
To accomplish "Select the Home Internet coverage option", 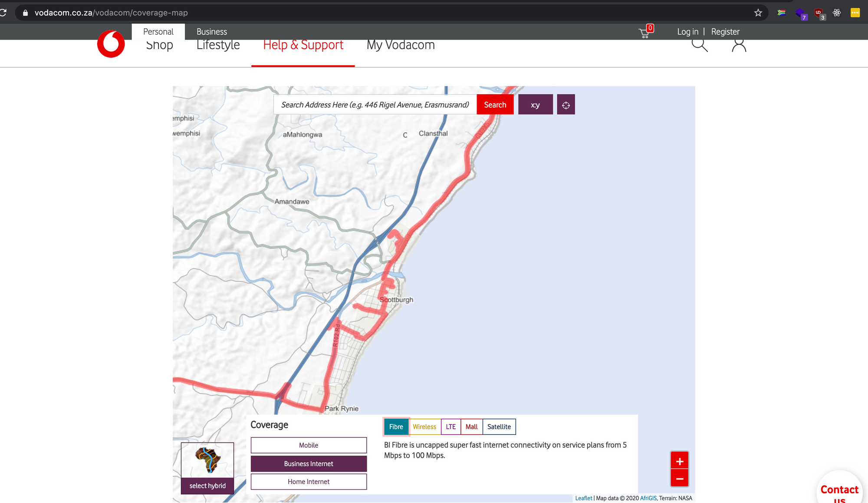I will click(x=309, y=482).
